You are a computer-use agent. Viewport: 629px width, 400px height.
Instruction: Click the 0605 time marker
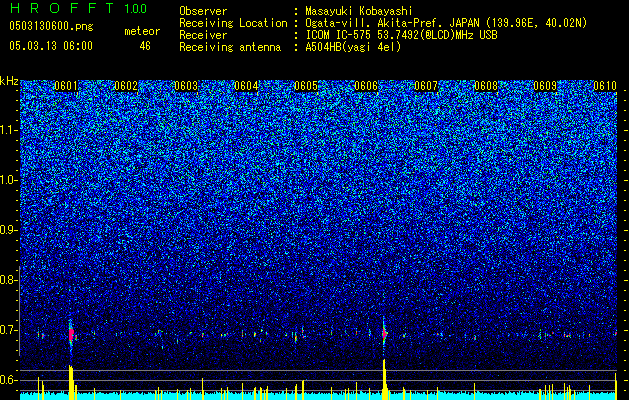tap(306, 86)
